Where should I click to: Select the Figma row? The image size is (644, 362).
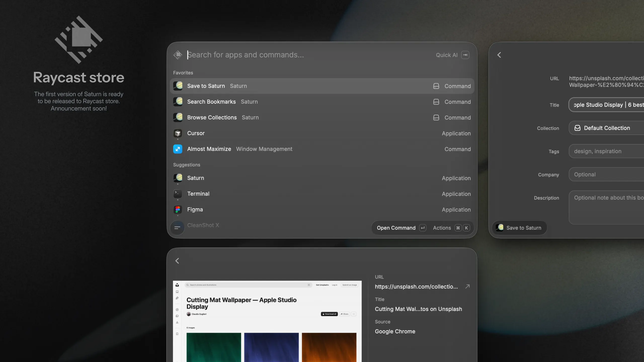(322, 210)
